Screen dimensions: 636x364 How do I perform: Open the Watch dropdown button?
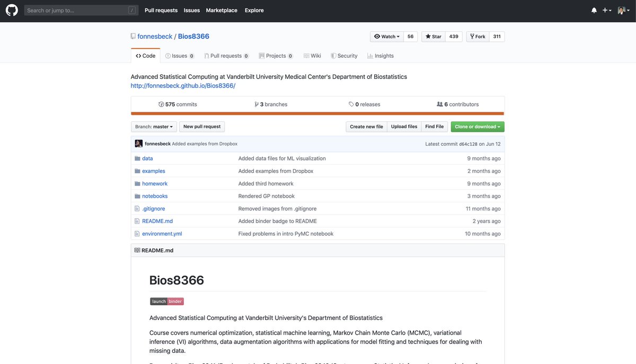(x=387, y=37)
